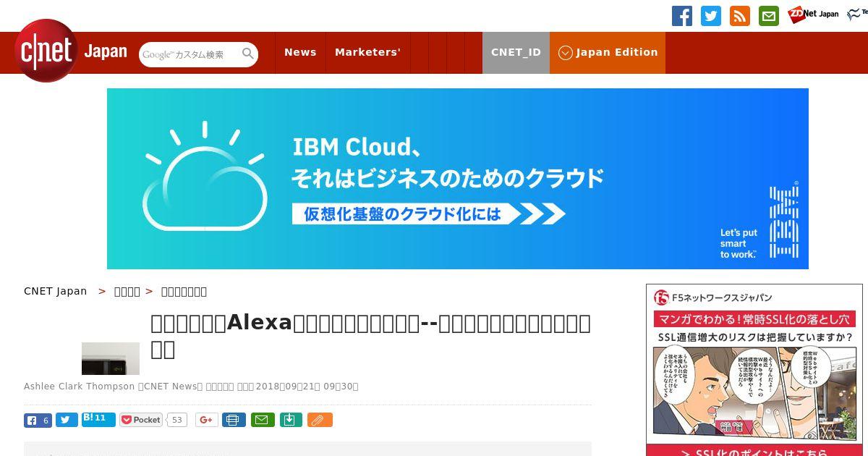Open the F5 Networks manga SSL advertisement
Viewport: 868px width, 456px height.
point(754,371)
